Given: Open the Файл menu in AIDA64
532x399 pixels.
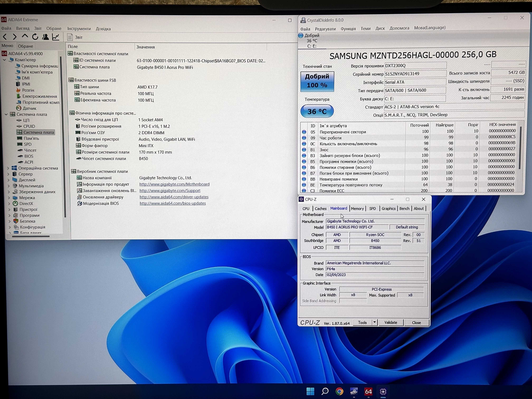Looking at the screenshot, I should [x=6, y=28].
